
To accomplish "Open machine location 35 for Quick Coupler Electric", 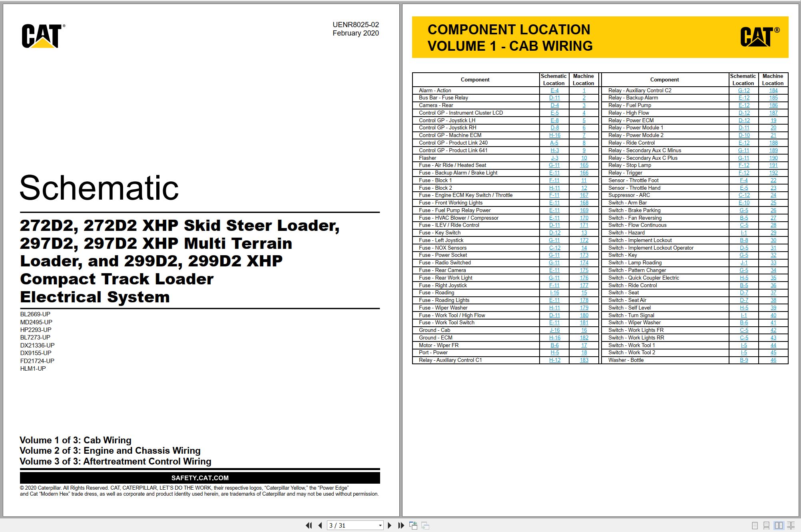I will coord(773,278).
